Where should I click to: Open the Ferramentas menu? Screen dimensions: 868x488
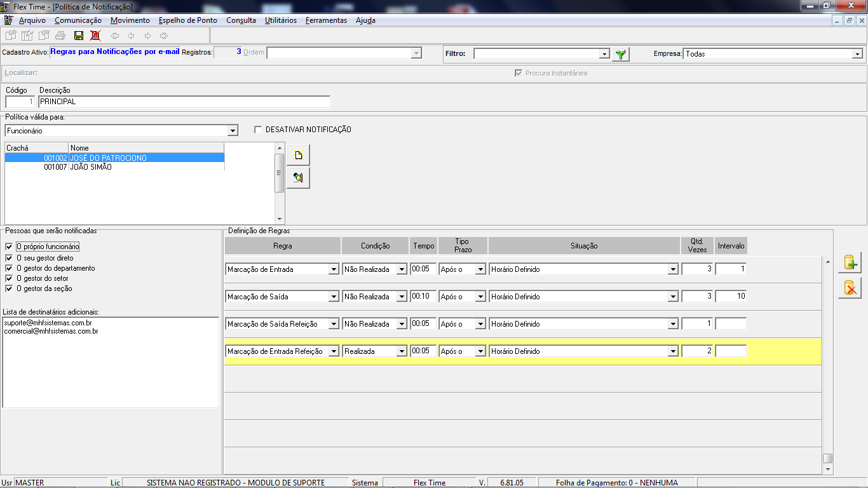pos(326,20)
